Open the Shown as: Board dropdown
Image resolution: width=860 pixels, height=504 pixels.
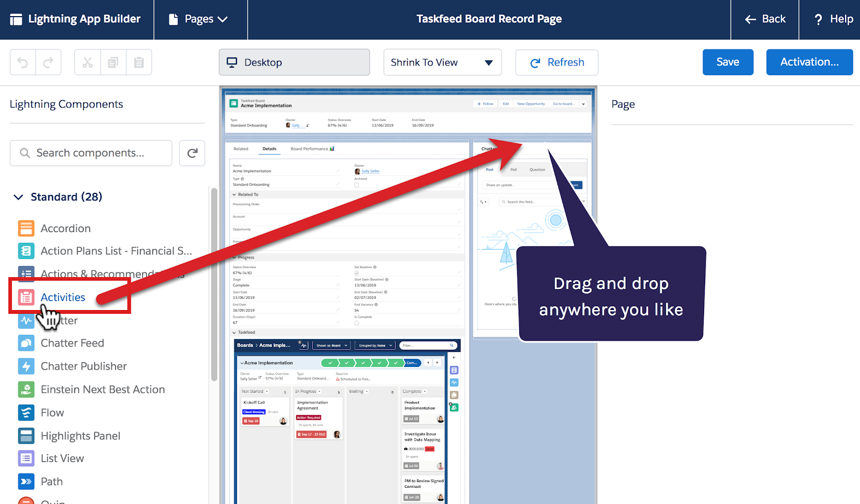(x=331, y=345)
